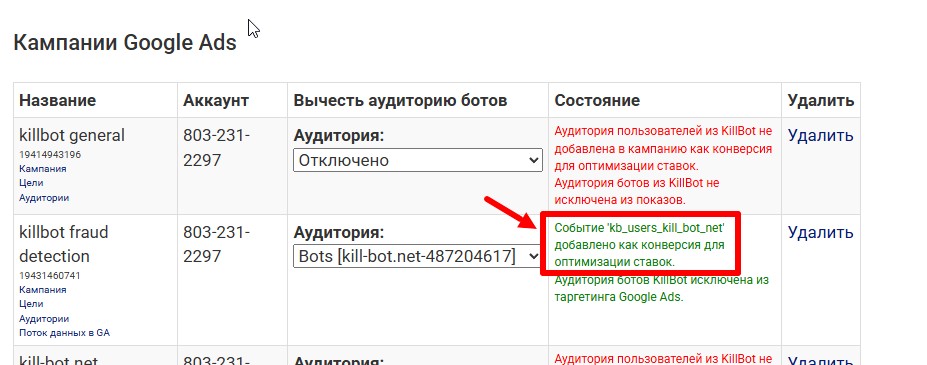Open Цели link under killbot fraud detection
927x365 pixels.
point(31,304)
